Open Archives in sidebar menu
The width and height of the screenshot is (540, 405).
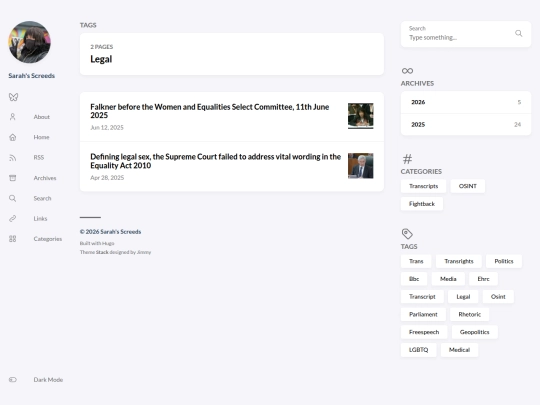[45, 178]
